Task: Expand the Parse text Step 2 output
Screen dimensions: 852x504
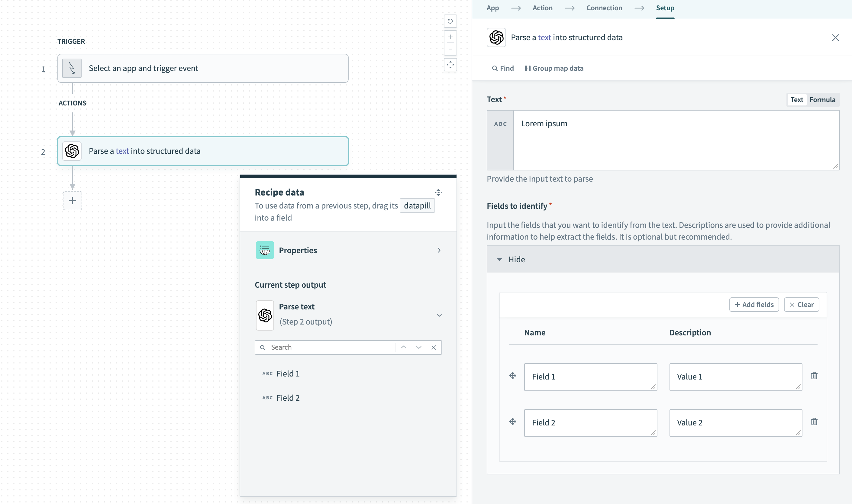Action: click(x=439, y=315)
